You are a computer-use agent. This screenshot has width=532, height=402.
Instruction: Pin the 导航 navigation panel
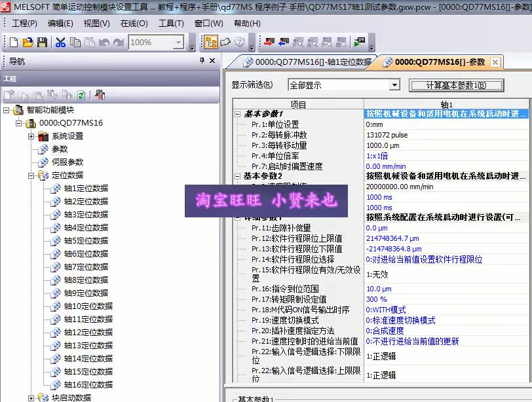(202, 60)
